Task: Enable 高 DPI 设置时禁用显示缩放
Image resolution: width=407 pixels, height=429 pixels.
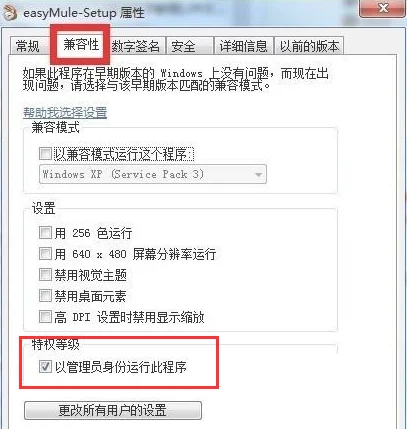Action: click(45, 317)
